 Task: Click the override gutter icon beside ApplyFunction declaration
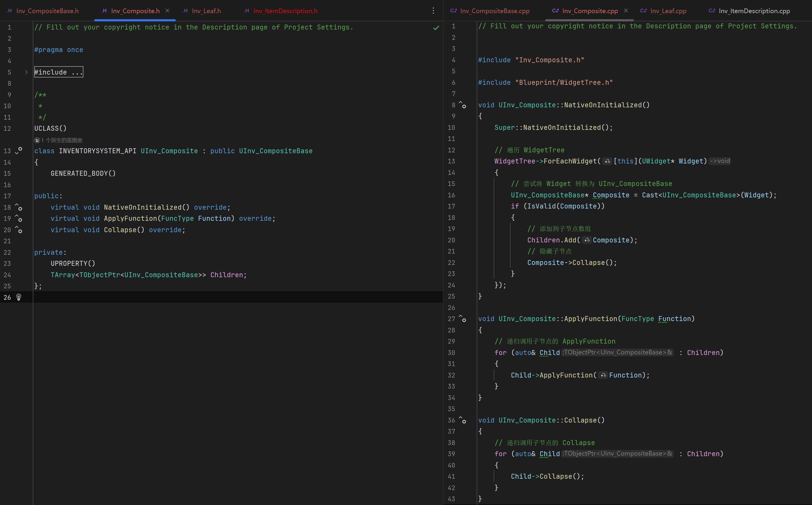19,218
